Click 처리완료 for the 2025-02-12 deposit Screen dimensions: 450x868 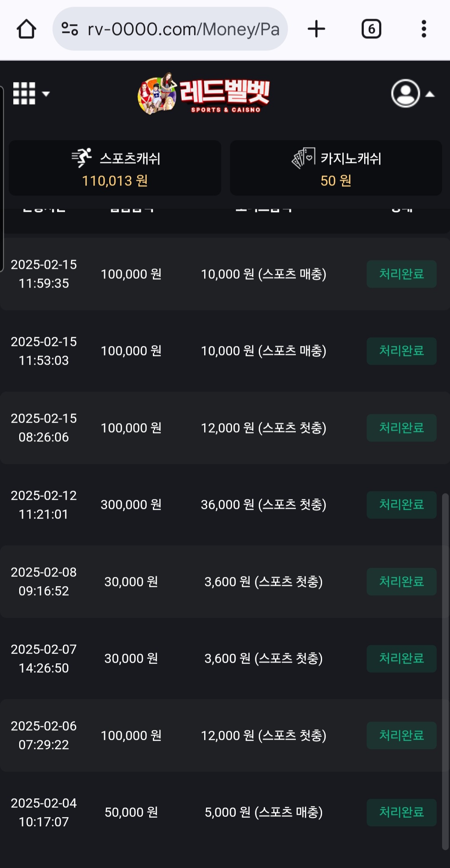pyautogui.click(x=401, y=505)
